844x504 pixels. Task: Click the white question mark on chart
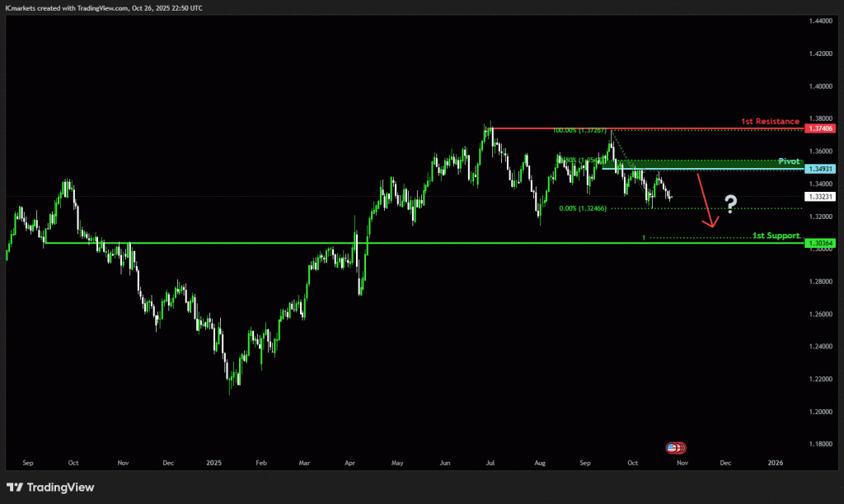pyautogui.click(x=730, y=204)
